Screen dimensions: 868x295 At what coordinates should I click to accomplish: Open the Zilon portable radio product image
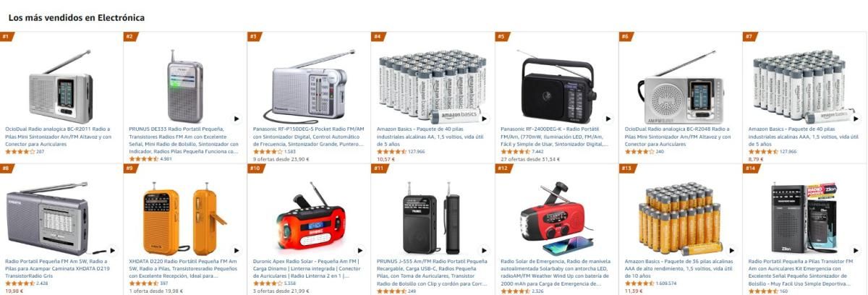point(803,215)
